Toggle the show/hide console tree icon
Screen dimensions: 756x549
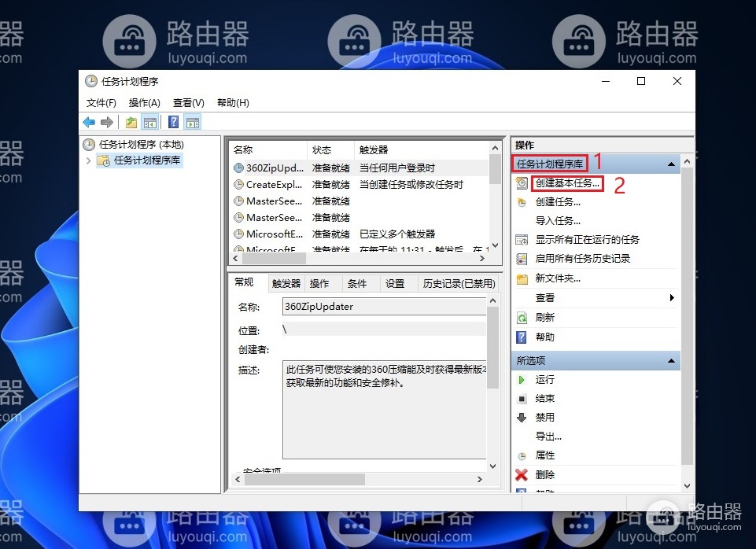pos(150,123)
